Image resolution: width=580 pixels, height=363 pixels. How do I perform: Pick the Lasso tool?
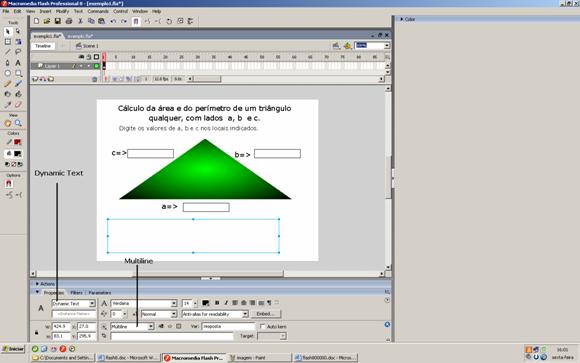18,52
